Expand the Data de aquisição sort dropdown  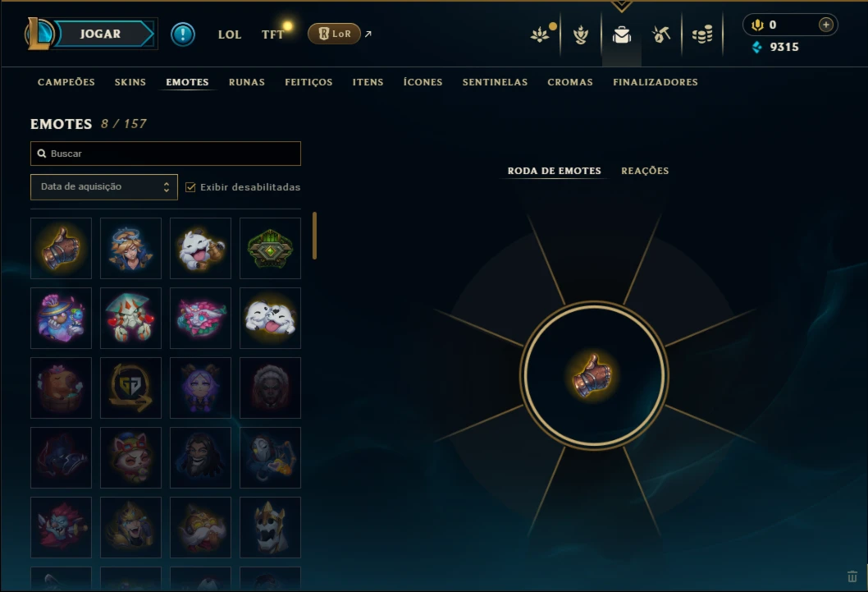click(104, 186)
